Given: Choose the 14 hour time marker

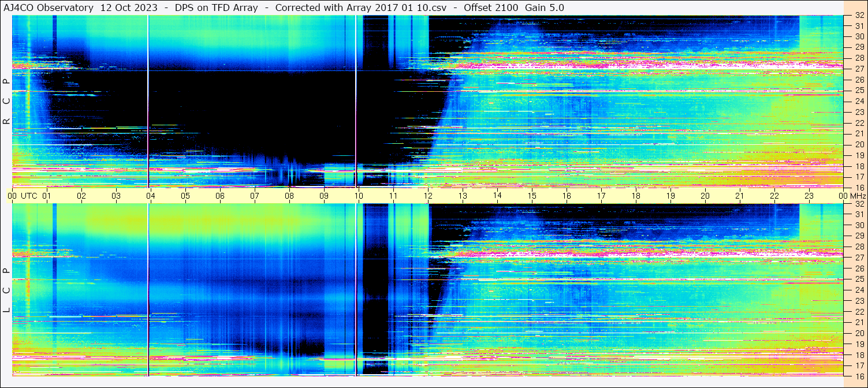Looking at the screenshot, I should (497, 196).
